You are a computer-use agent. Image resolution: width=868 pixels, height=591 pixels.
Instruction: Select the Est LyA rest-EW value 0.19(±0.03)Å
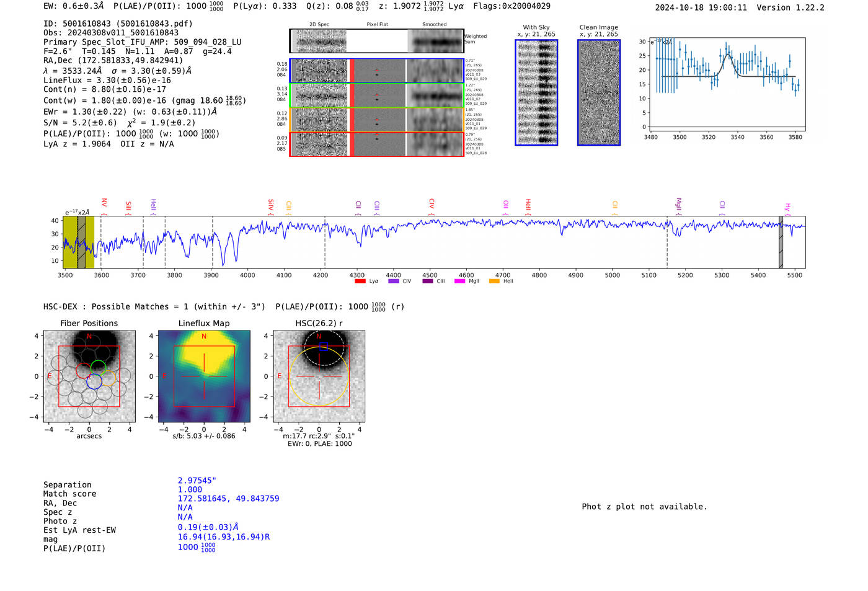[x=208, y=527]
